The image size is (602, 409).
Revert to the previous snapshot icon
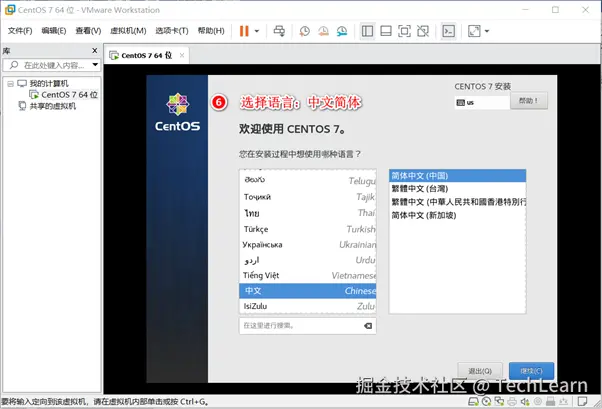(x=323, y=31)
